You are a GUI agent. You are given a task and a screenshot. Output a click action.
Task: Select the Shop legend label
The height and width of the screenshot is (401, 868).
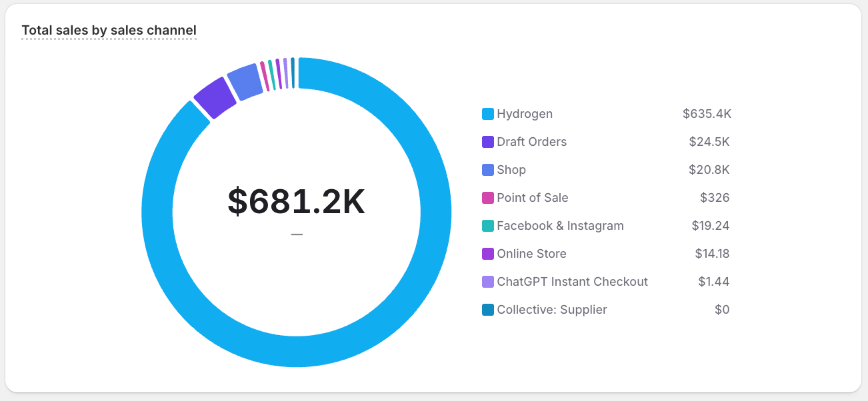click(x=511, y=170)
